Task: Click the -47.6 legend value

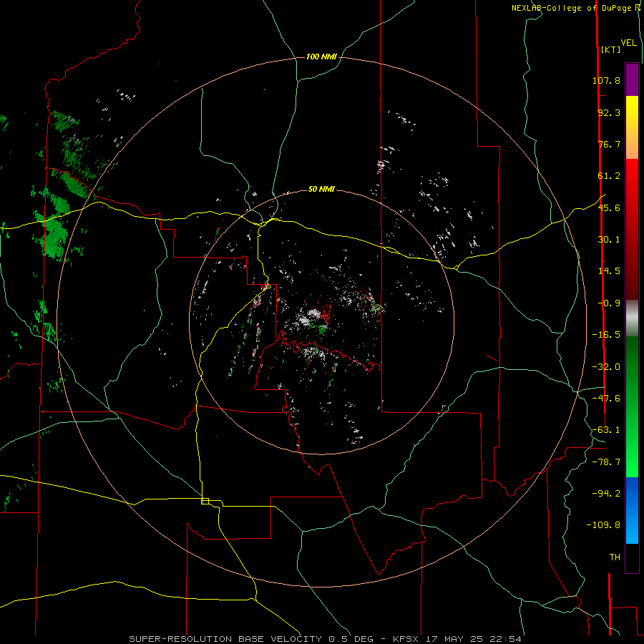Action: point(606,399)
